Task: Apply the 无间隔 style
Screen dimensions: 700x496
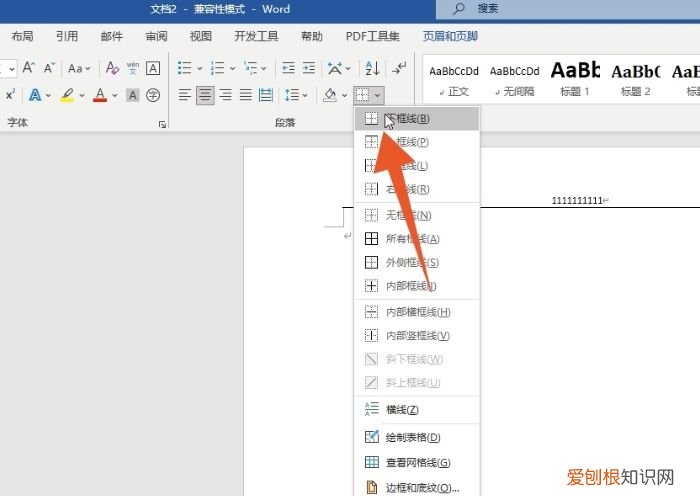Action: point(514,80)
